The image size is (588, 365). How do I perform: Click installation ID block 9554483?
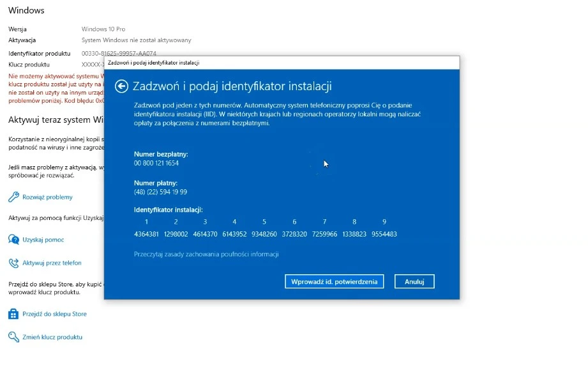coord(384,234)
